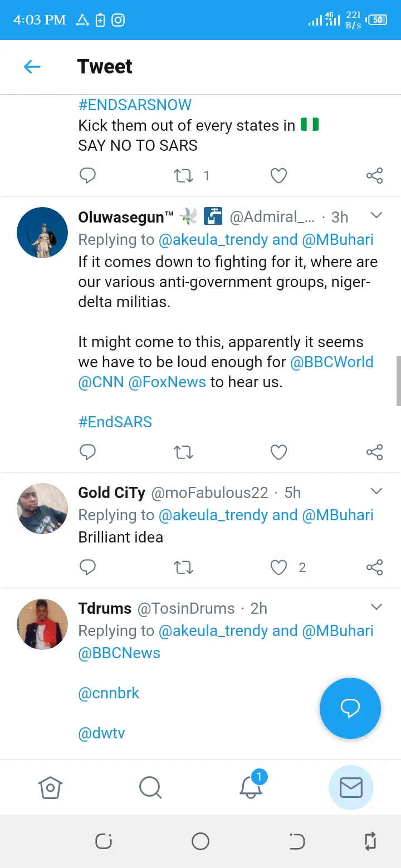Open the #ENDSARSNOW hashtag link

tap(135, 105)
